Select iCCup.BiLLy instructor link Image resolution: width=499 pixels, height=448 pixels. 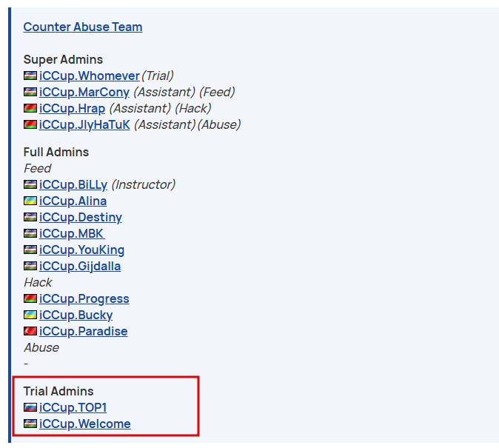[x=73, y=184]
